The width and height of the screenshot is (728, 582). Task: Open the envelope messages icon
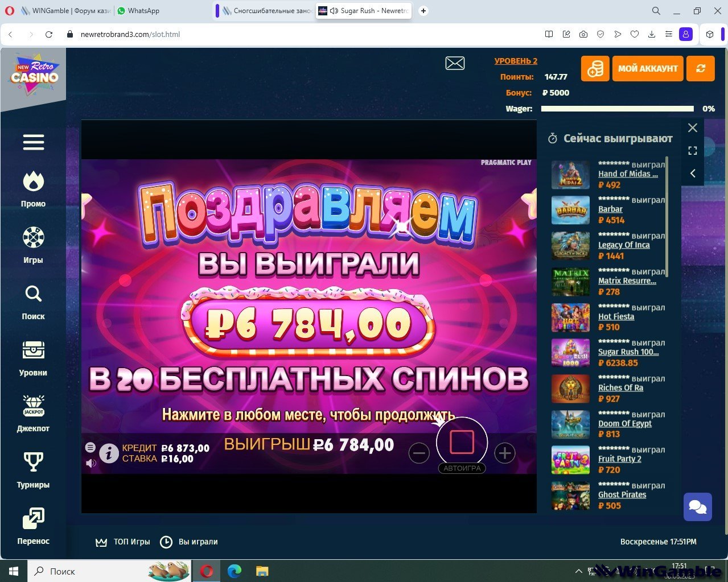(455, 63)
